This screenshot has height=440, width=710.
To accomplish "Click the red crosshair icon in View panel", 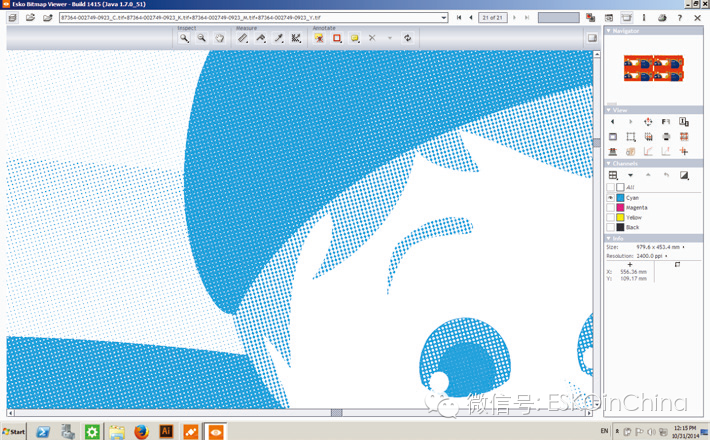I will 684,152.
